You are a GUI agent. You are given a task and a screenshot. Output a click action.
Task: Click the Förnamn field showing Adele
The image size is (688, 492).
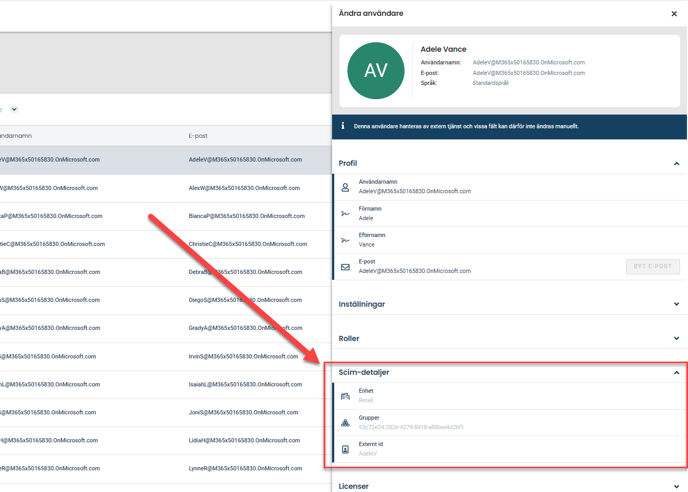(x=510, y=214)
